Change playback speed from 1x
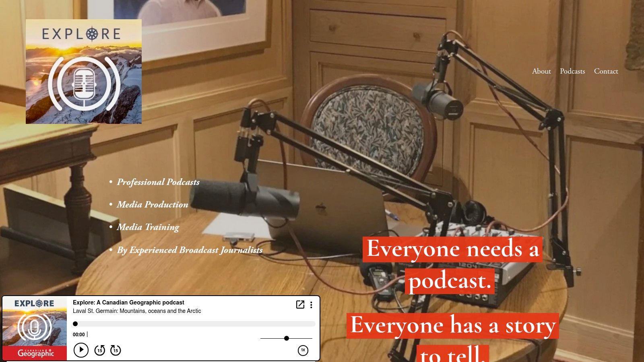Screen dimensions: 644x362 coord(303,350)
